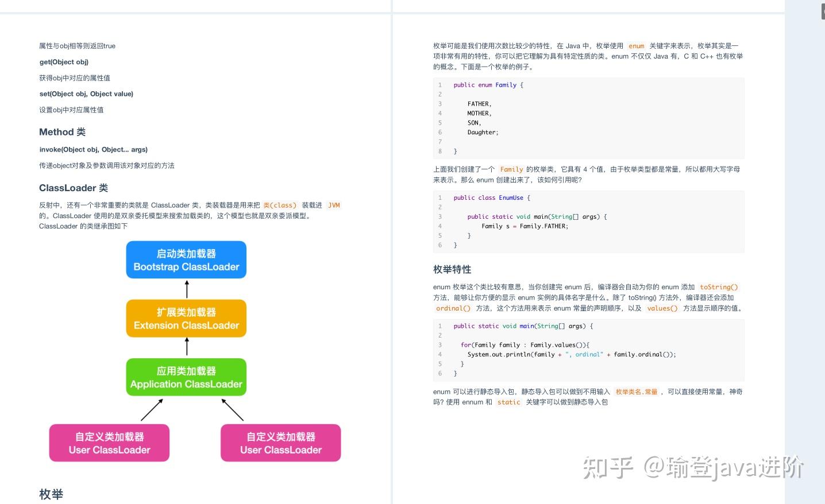Click the 枚举 heading on left page
This screenshot has height=504, width=825.
pyautogui.click(x=51, y=494)
